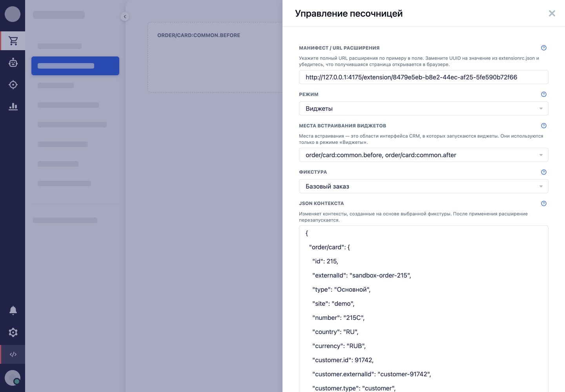Click inside the JSON context editor
Screen dimensions: 565x392
[423, 309]
